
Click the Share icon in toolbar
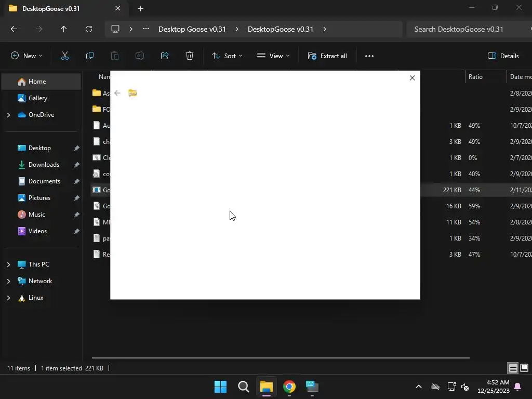pyautogui.click(x=165, y=56)
